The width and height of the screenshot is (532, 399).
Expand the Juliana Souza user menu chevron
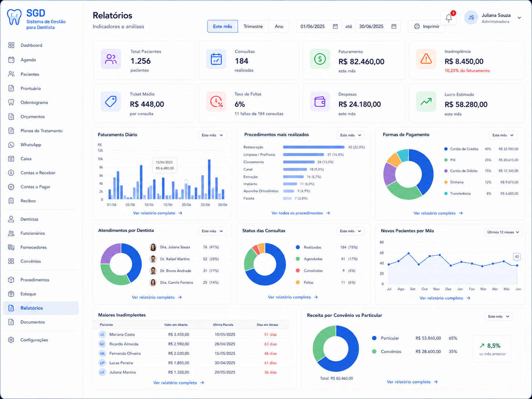pos(519,18)
